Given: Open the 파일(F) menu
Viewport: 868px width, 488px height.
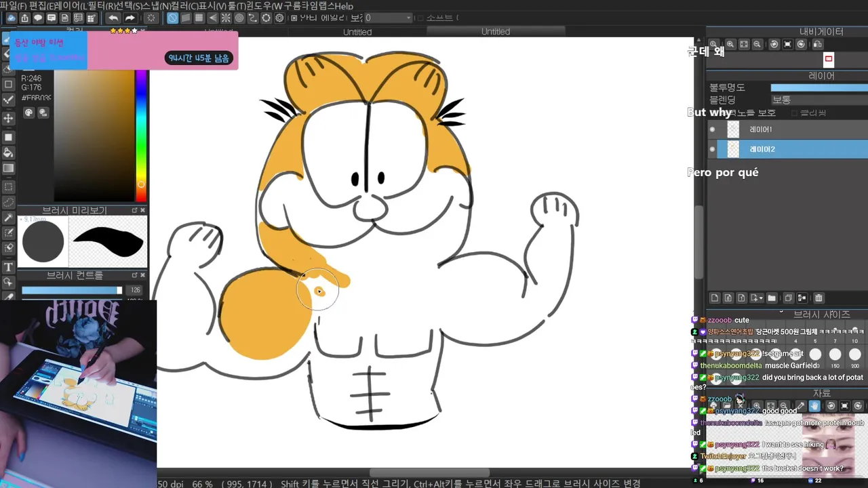Looking at the screenshot, I should (x=14, y=5).
